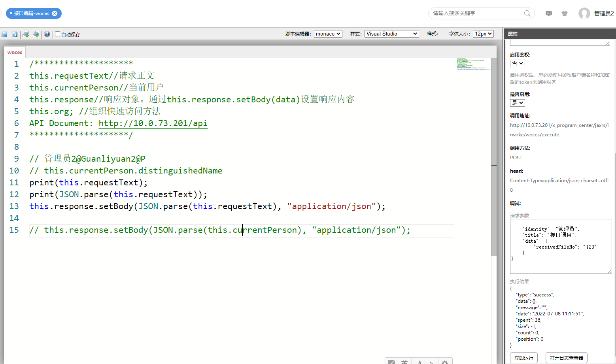This screenshot has height=364, width=616.
Task: Close the 接口编辑-woces tab
Action: coord(55,13)
